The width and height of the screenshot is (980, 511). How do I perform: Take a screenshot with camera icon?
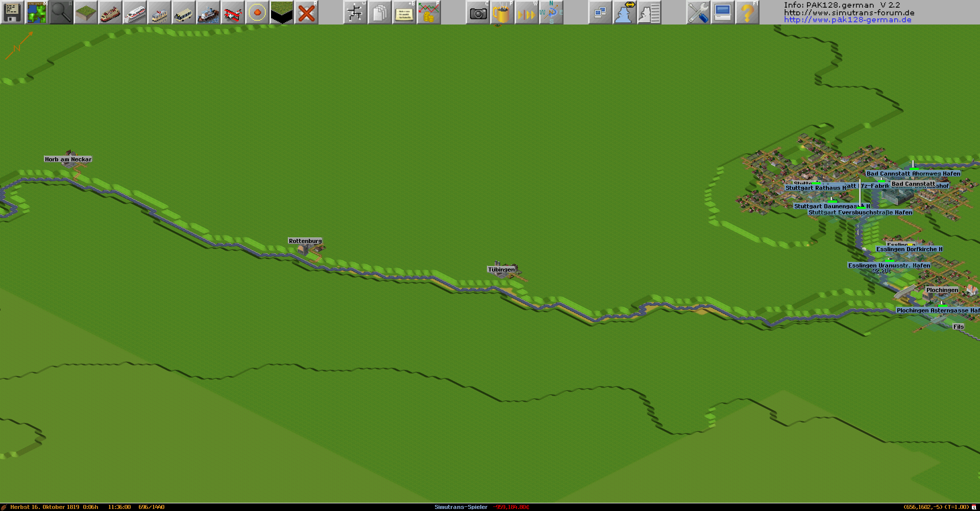click(x=478, y=12)
